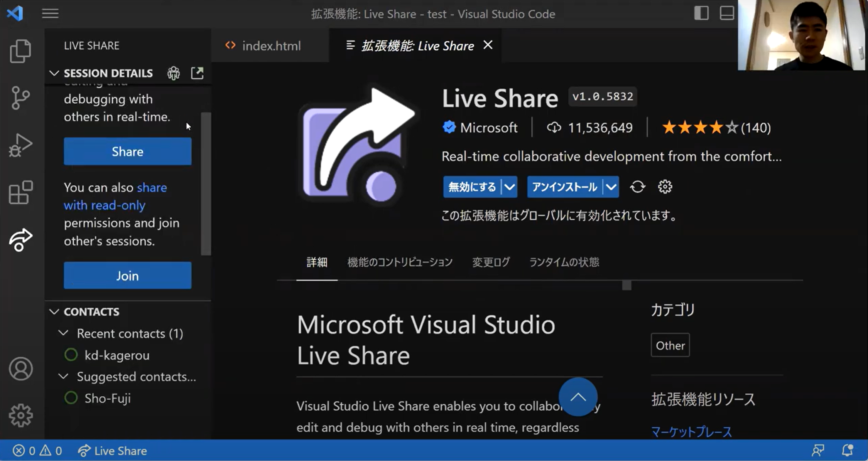Open the Explorer view in activity bar

click(20, 51)
